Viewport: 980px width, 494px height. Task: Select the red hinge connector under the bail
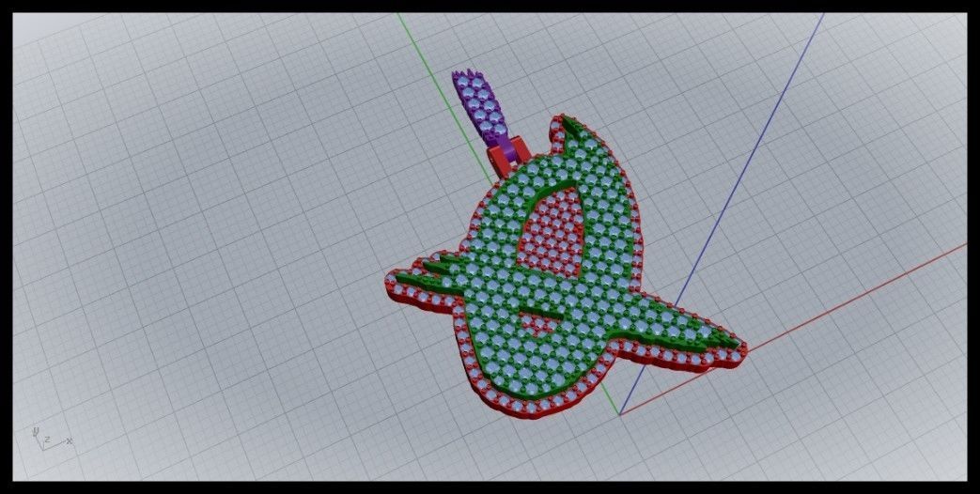510,156
